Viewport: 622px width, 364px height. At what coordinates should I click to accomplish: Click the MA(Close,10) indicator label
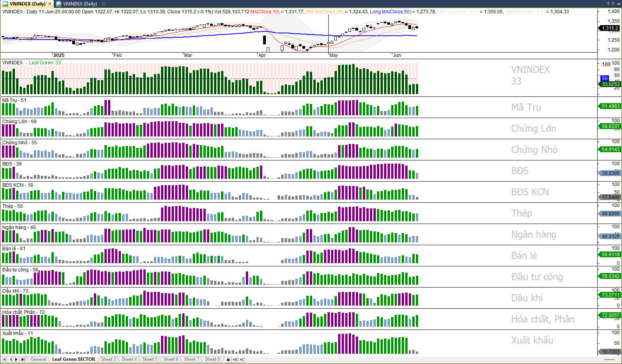point(265,12)
